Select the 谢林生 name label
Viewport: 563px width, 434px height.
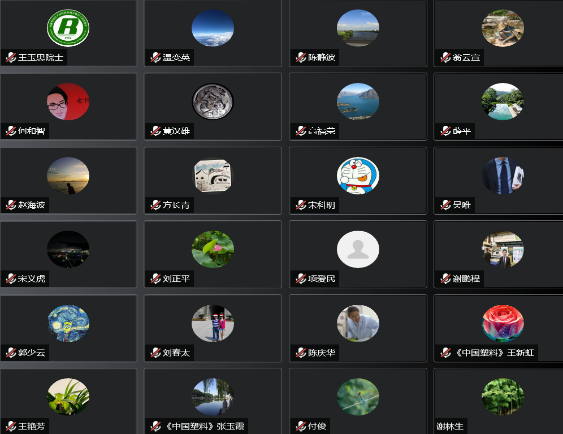pyautogui.click(x=450, y=426)
